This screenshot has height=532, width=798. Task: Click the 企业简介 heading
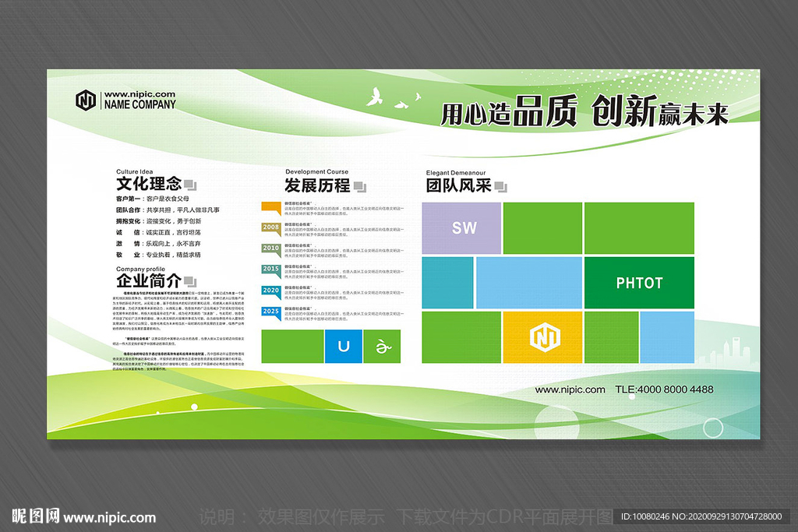point(149,280)
